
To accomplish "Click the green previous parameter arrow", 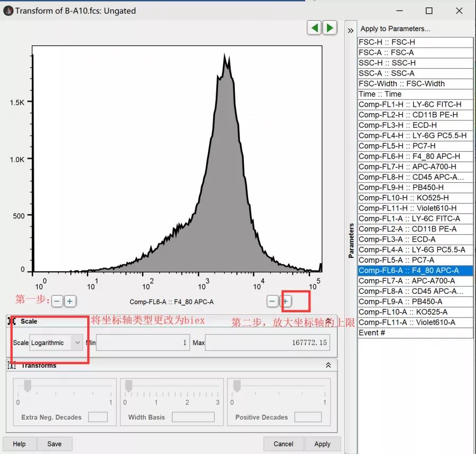I will tap(315, 27).
